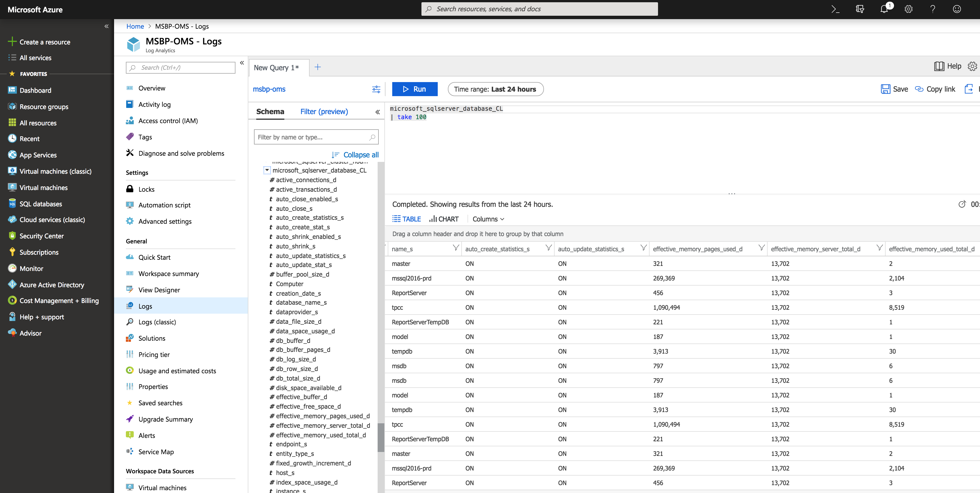The height and width of the screenshot is (493, 980).
Task: Switch to Filter (preview) tab
Action: (x=324, y=112)
